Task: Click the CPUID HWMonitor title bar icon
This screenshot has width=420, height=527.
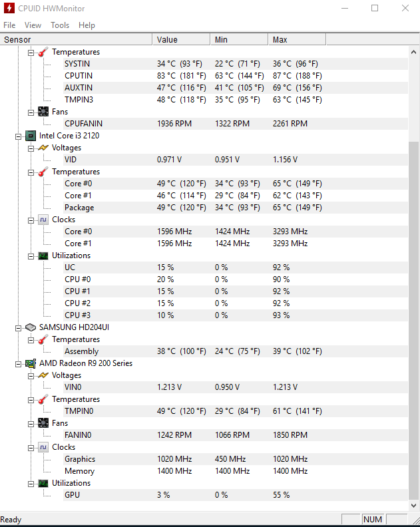Action: click(9, 8)
